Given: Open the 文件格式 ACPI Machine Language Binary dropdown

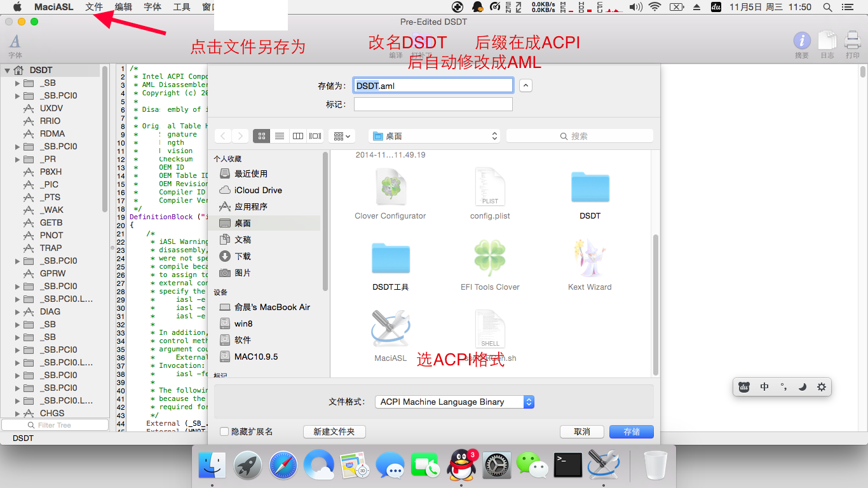Looking at the screenshot, I should (x=454, y=402).
